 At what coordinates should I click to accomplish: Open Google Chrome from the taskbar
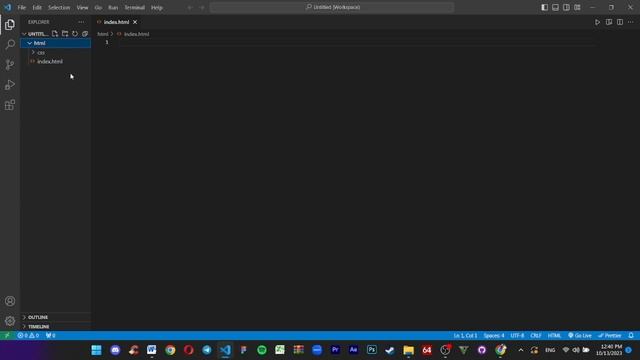coord(170,350)
